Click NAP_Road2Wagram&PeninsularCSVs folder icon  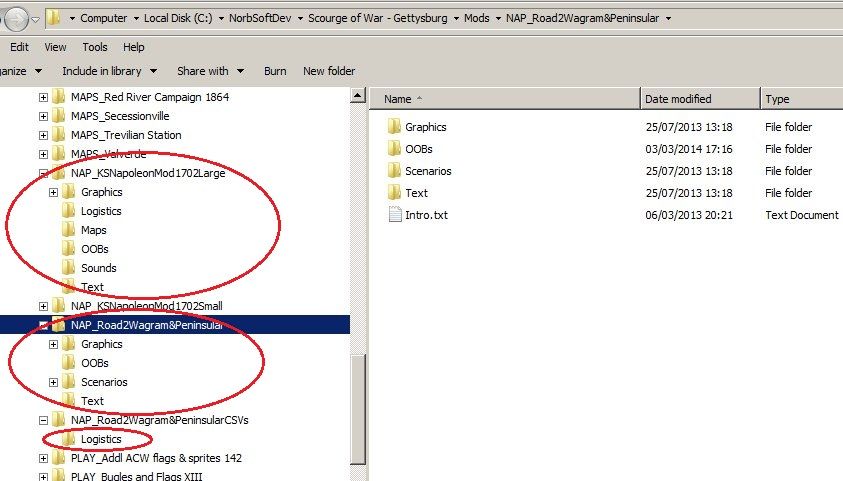[59, 420]
